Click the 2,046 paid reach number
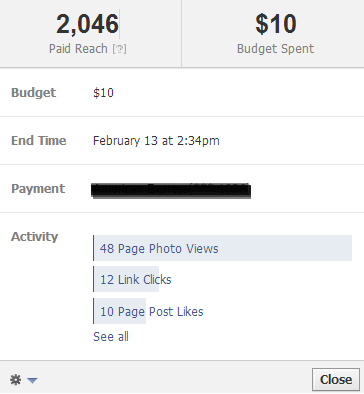Screen dimensions: 364x394 coord(87,24)
